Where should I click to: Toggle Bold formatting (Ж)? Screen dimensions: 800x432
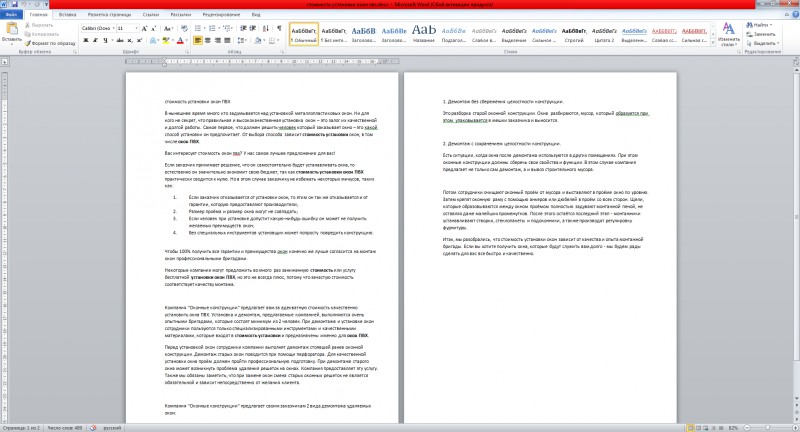[x=86, y=40]
